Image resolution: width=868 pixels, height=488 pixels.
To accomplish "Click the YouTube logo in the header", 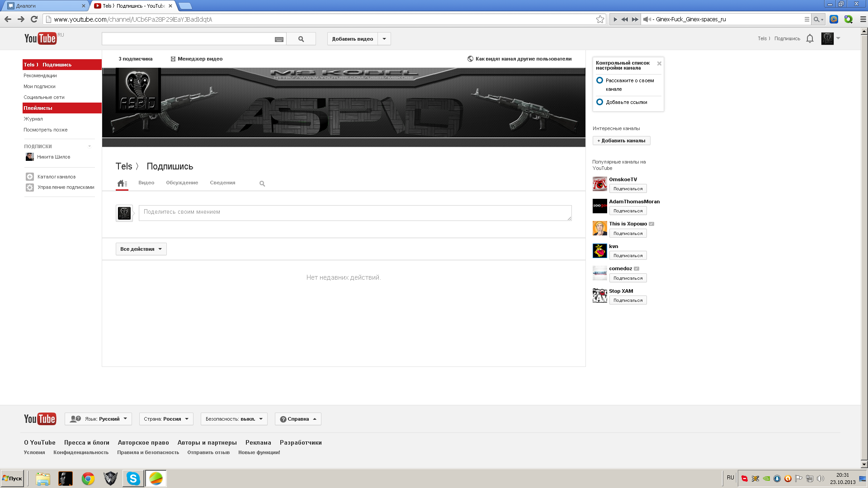I will (40, 38).
